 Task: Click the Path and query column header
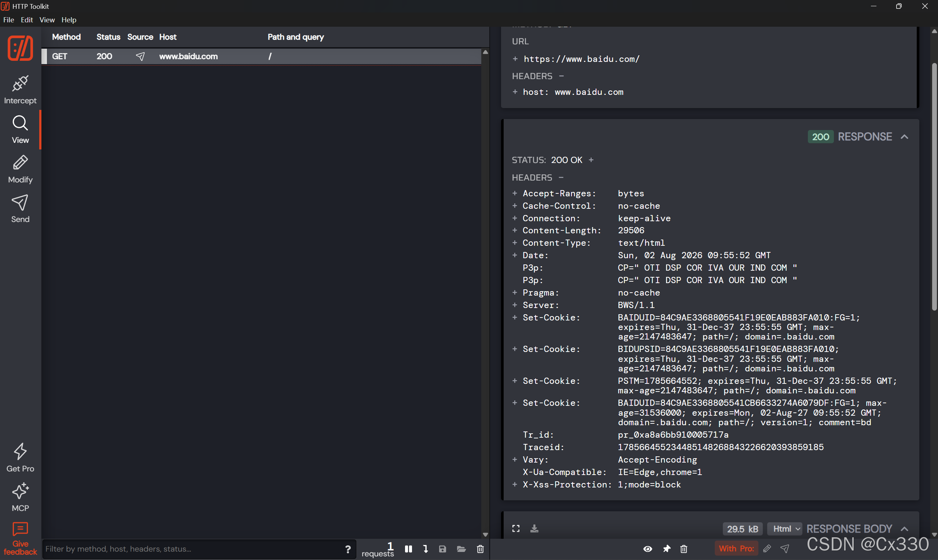(296, 37)
